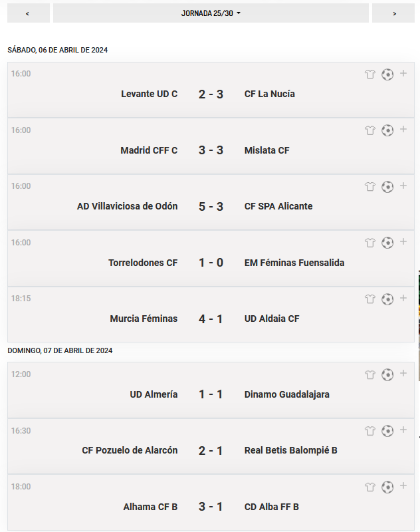Expand plus sign on Murcia Féminas match
The height and width of the screenshot is (532, 420).
click(x=403, y=298)
